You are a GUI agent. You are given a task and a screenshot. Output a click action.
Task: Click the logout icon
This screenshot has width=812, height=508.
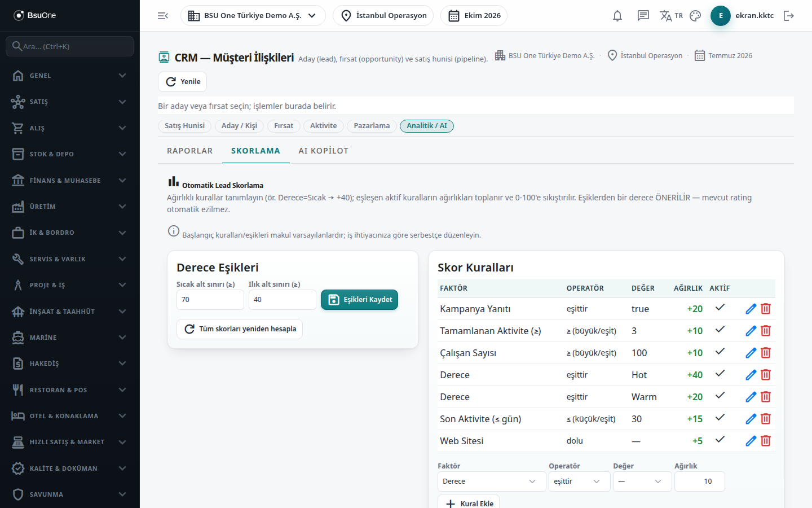(789, 16)
